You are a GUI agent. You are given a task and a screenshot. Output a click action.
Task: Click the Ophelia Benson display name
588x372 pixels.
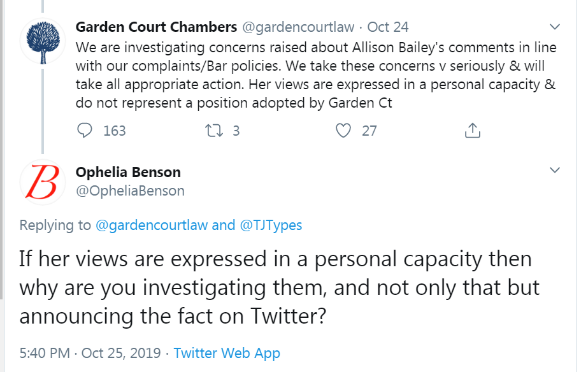128,172
